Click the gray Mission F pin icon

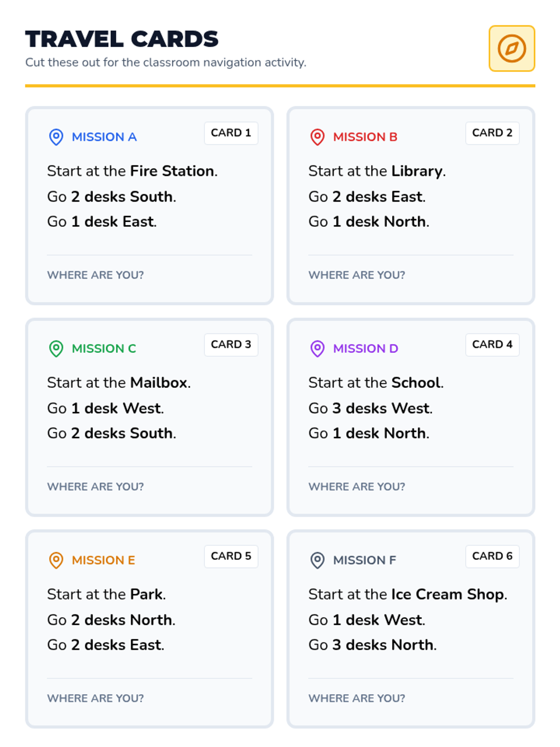pyautogui.click(x=317, y=560)
